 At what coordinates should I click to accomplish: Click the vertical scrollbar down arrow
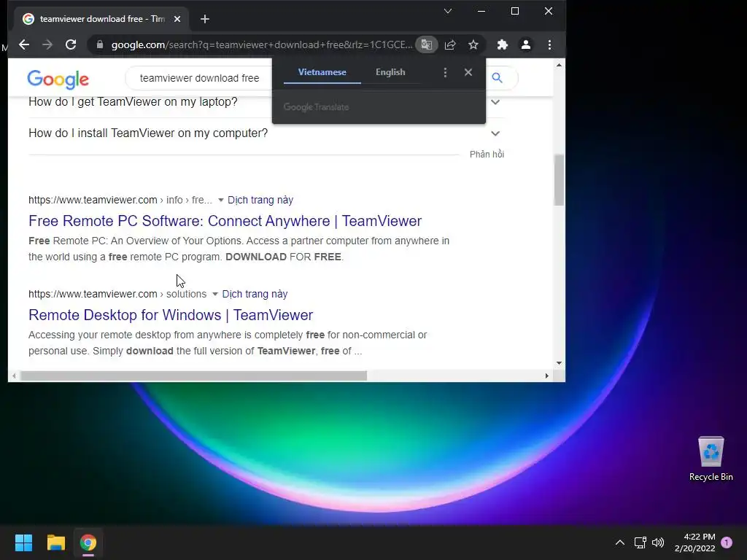coord(560,363)
